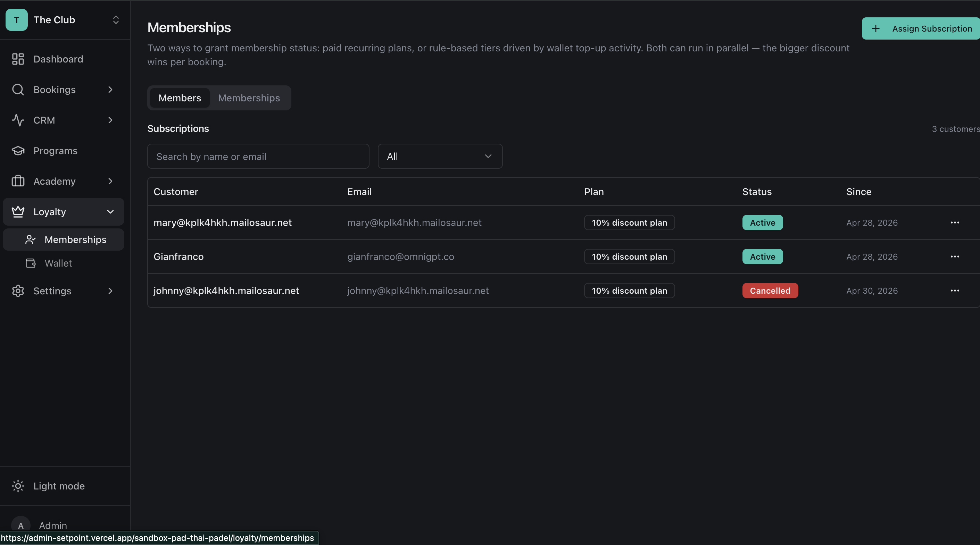Click the Assign Subscription button
Image resolution: width=980 pixels, height=545 pixels.
tap(921, 28)
